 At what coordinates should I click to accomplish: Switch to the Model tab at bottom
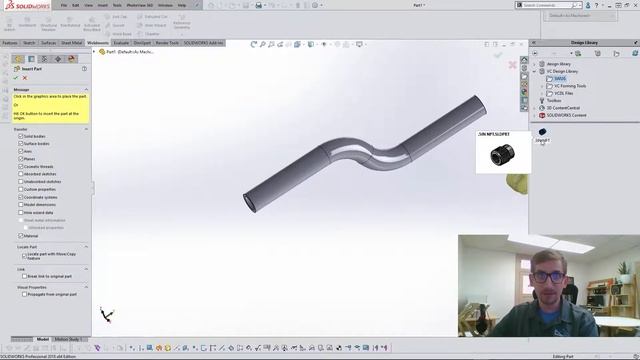pos(42,339)
